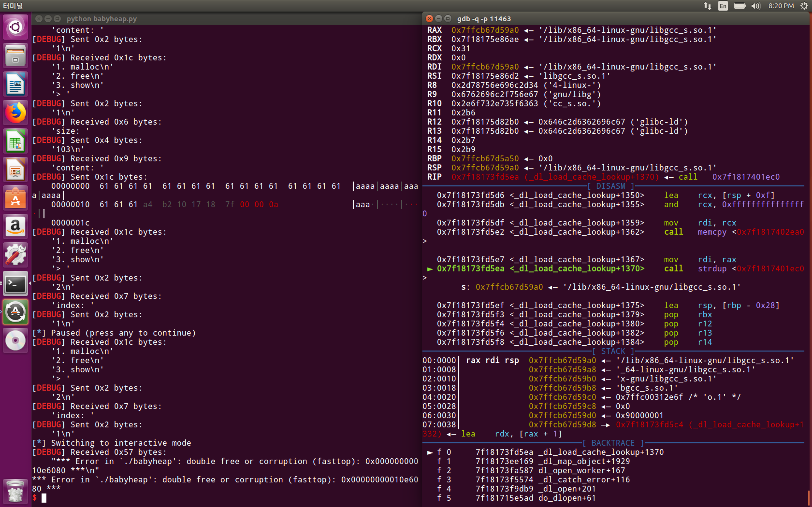Open System Settings wrench icon
This screenshot has width=812, height=507.
(x=15, y=255)
